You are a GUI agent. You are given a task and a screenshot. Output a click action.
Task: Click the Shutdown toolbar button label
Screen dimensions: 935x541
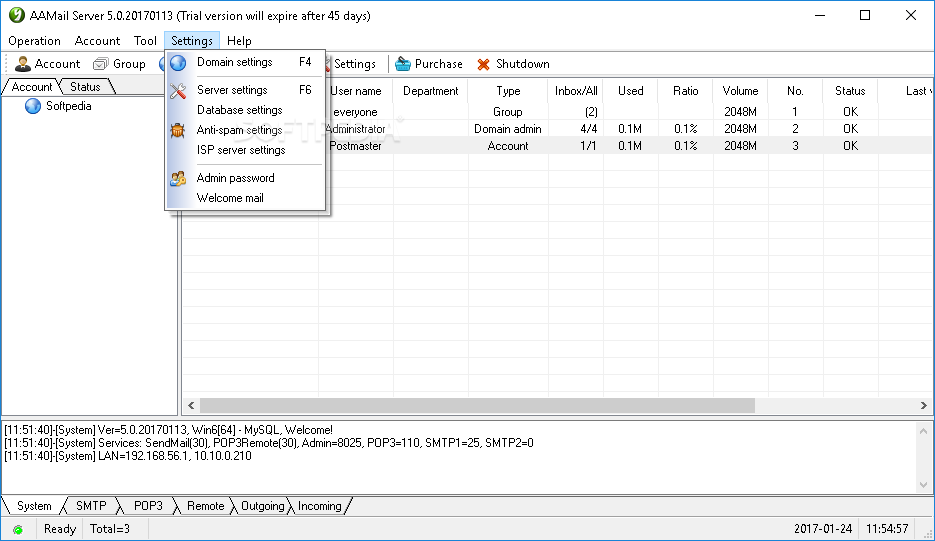click(x=522, y=64)
